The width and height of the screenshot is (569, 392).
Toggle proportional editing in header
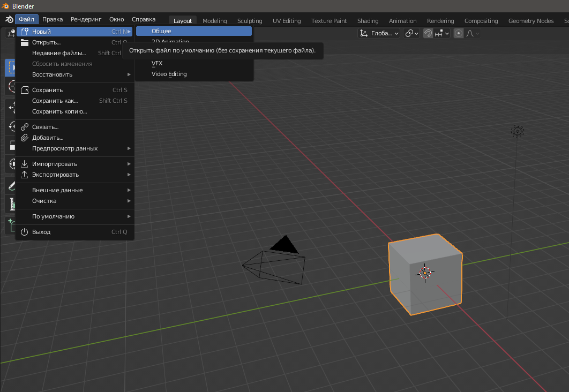point(459,33)
